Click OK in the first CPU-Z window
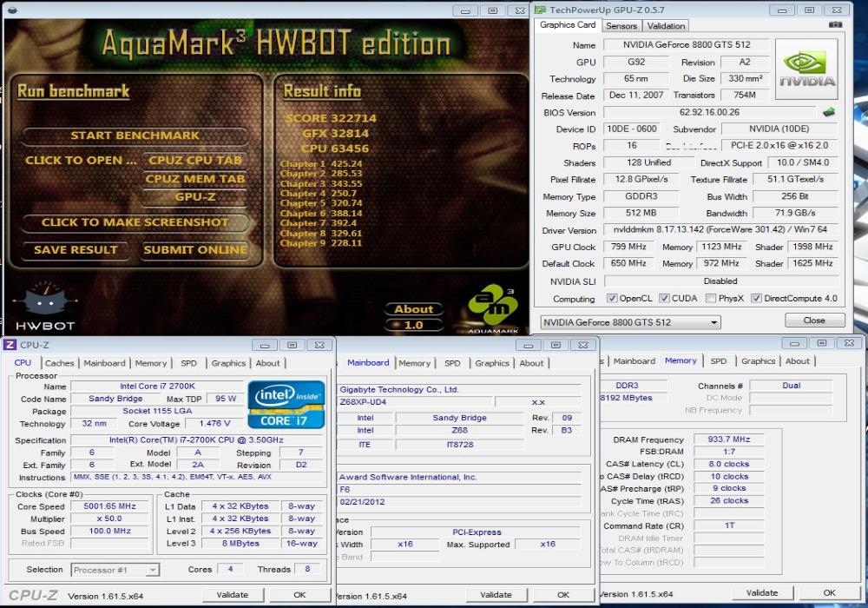 299,595
